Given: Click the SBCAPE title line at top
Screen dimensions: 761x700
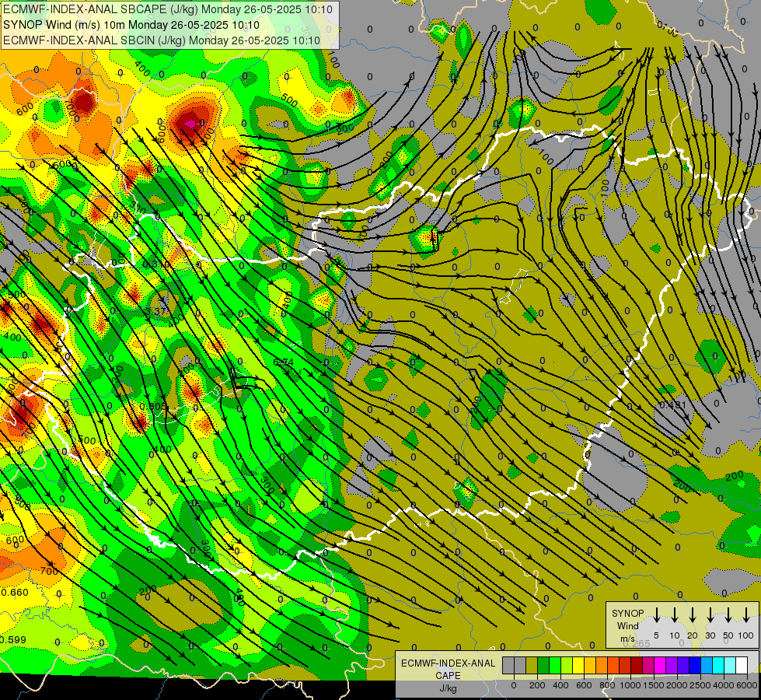Looking at the screenshot, I should coord(168,9).
